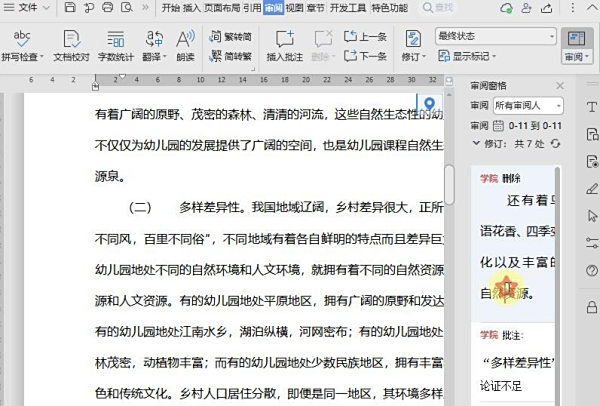Click the T text tool sidebar icon
The width and height of the screenshot is (600, 406).
click(x=592, y=107)
